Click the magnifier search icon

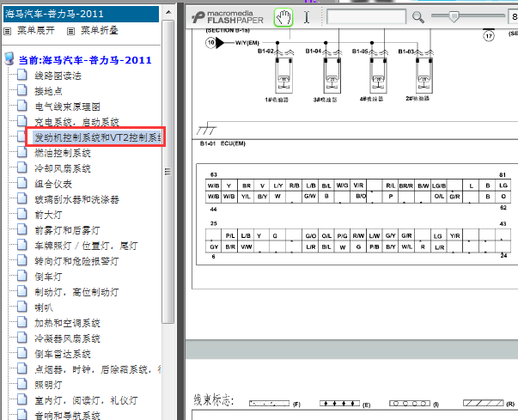pos(417,17)
